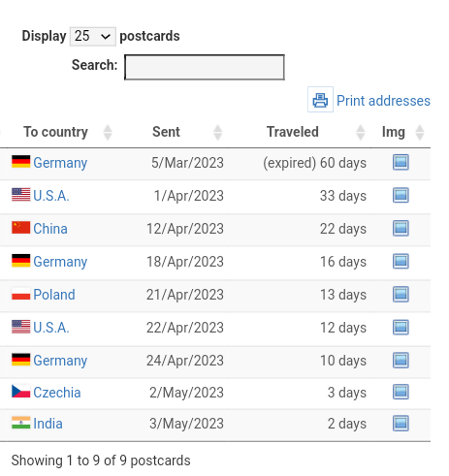Viewport: 449px width, 476px height.
Task: Open image icon in the India row
Action: click(401, 423)
